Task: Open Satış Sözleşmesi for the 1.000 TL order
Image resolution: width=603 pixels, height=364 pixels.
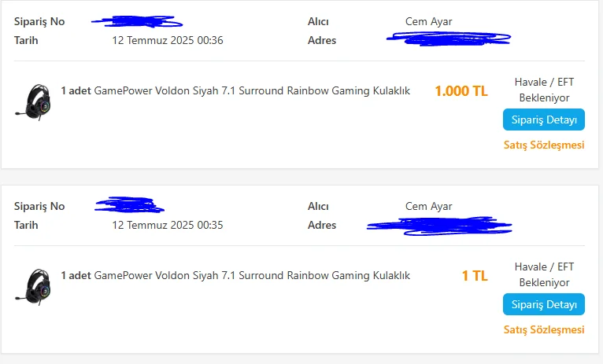Action: (x=544, y=145)
